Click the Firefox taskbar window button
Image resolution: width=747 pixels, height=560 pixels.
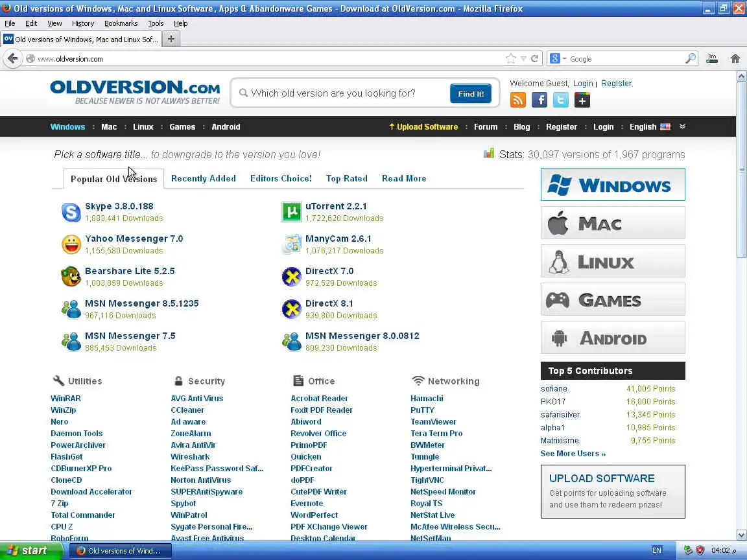coord(120,550)
